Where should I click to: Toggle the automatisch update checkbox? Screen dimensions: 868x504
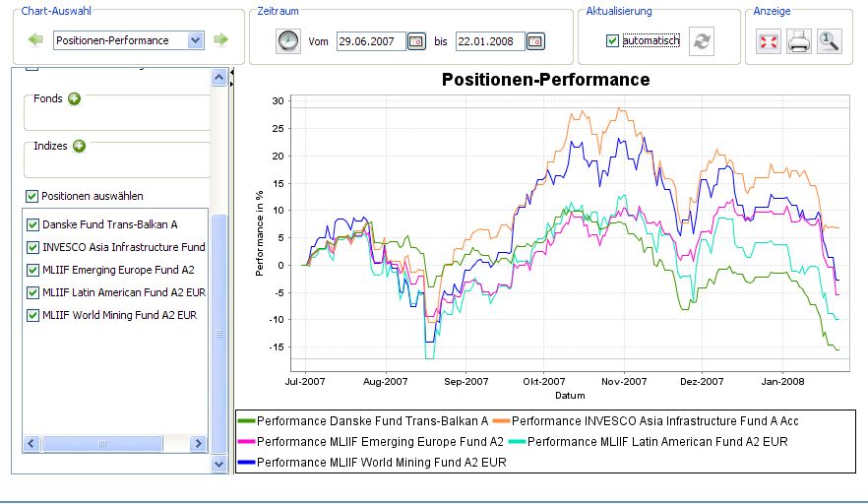tap(612, 41)
